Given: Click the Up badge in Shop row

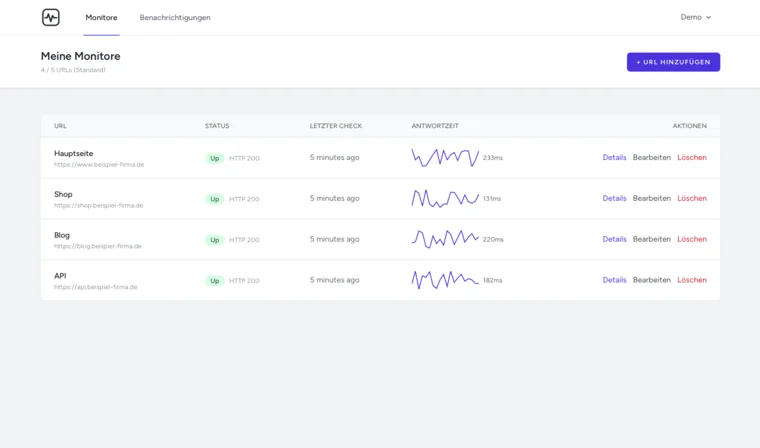Looking at the screenshot, I should click(215, 199).
